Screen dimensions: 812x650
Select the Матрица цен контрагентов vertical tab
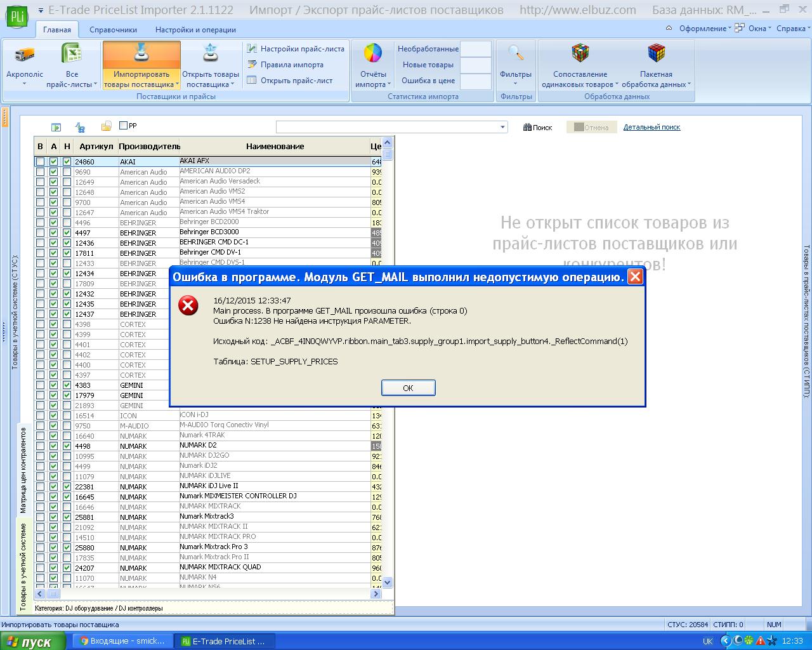coord(23,470)
